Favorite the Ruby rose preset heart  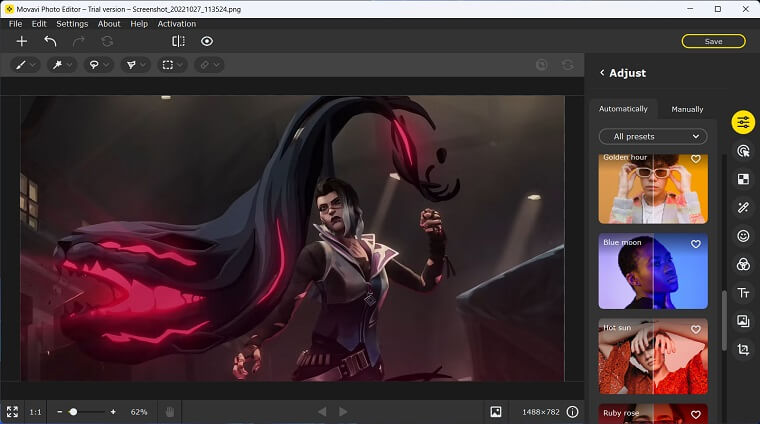[696, 414]
